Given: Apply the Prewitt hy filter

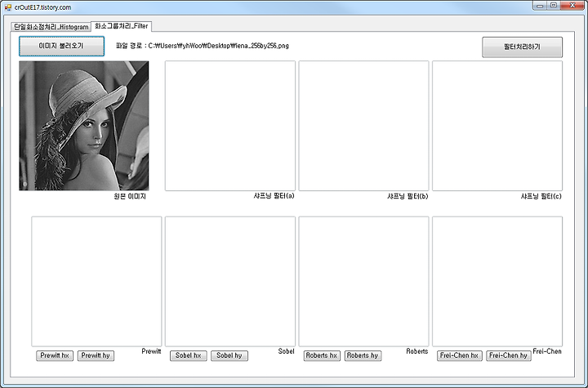Looking at the screenshot, I should click(96, 355).
